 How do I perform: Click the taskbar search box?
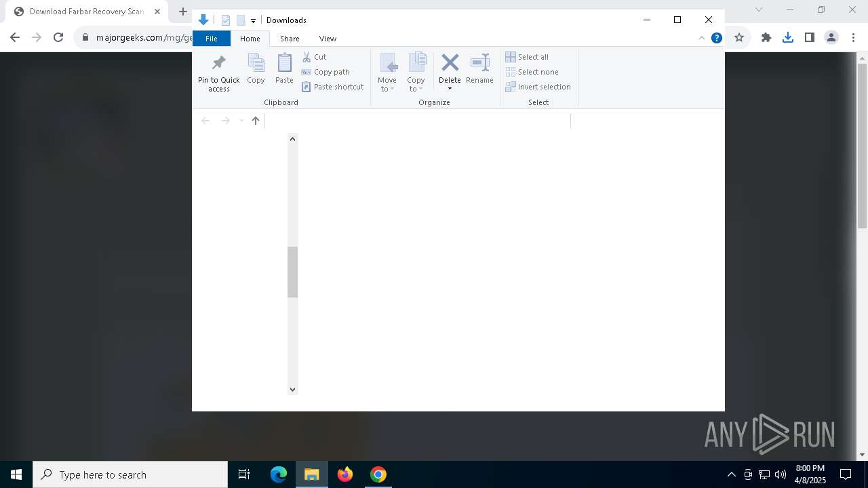pyautogui.click(x=130, y=474)
